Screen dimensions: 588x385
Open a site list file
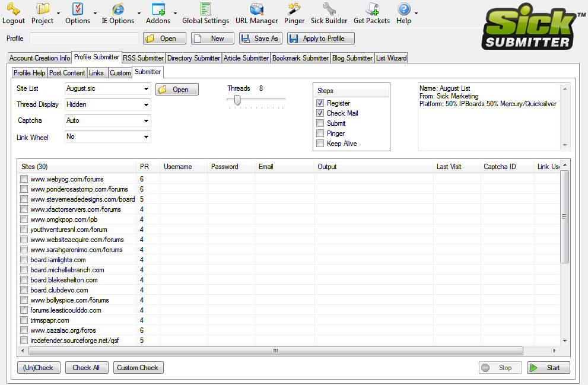(177, 89)
